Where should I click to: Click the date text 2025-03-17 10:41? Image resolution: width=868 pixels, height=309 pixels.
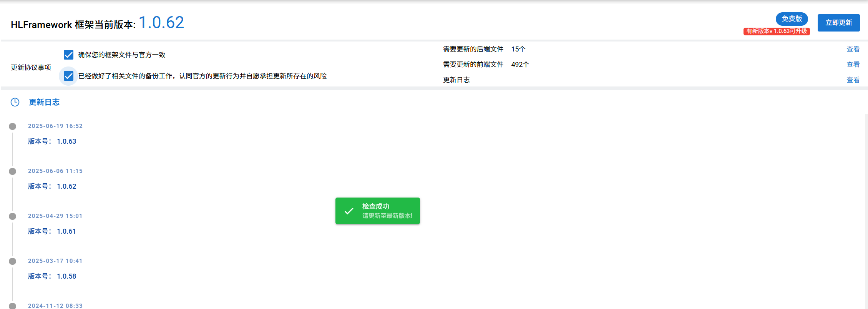pyautogui.click(x=55, y=261)
